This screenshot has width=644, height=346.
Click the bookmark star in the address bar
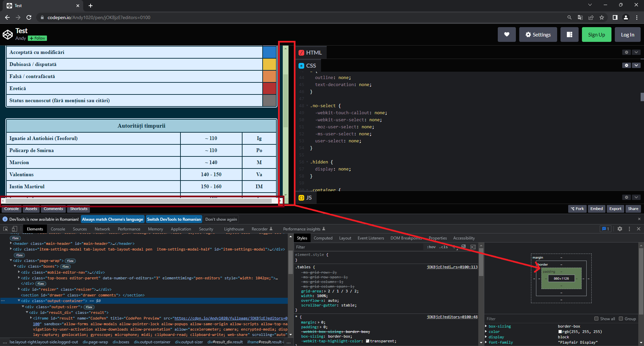[x=602, y=17]
